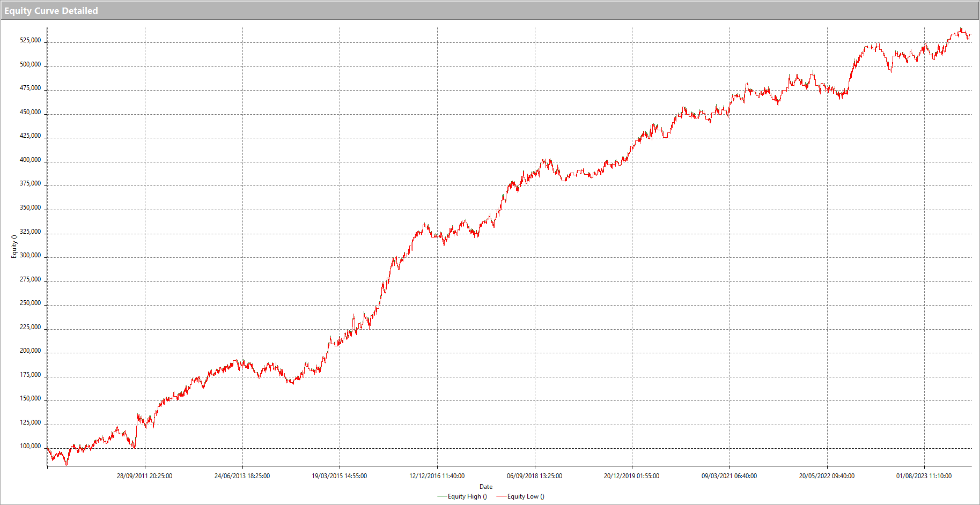Toggle the Equity Low legend entry

[x=526, y=496]
